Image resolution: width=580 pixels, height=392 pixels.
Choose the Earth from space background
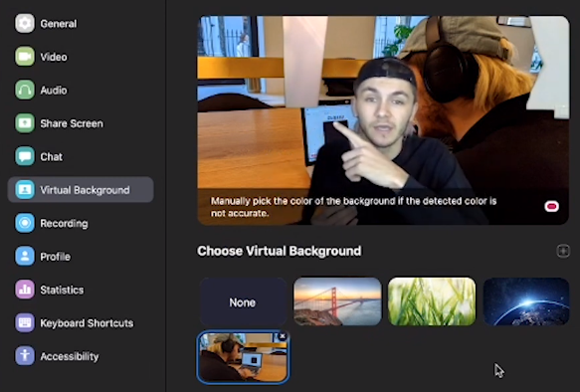coord(526,301)
